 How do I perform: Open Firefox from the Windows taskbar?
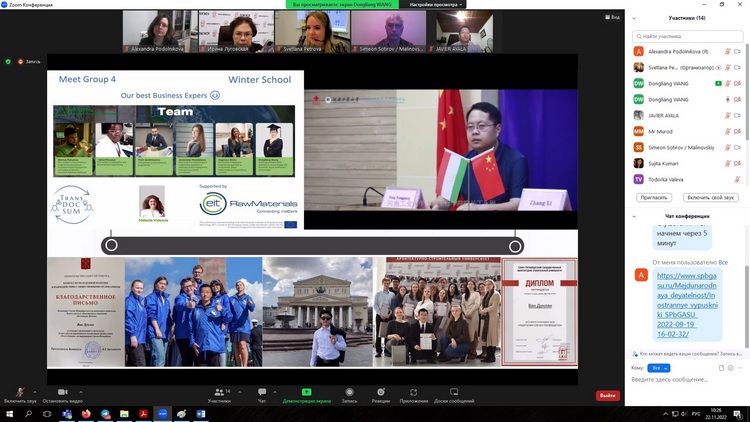[x=86, y=413]
